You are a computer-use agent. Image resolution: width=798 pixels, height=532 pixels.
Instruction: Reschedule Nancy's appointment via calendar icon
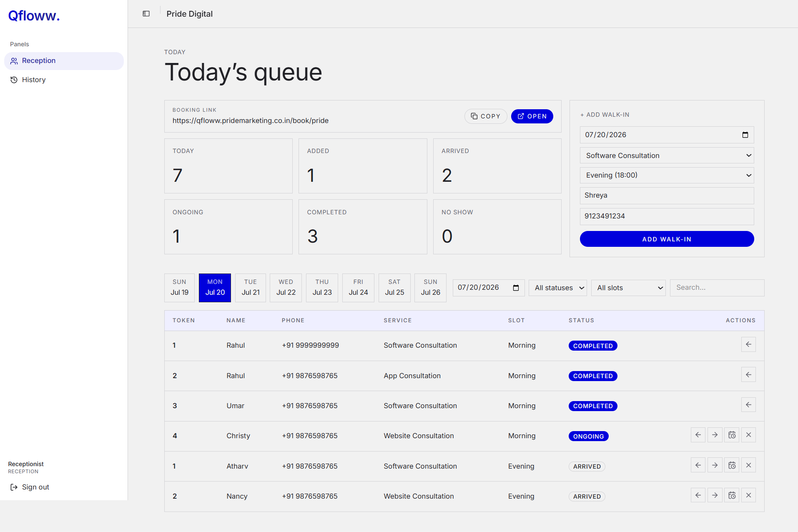(x=732, y=495)
